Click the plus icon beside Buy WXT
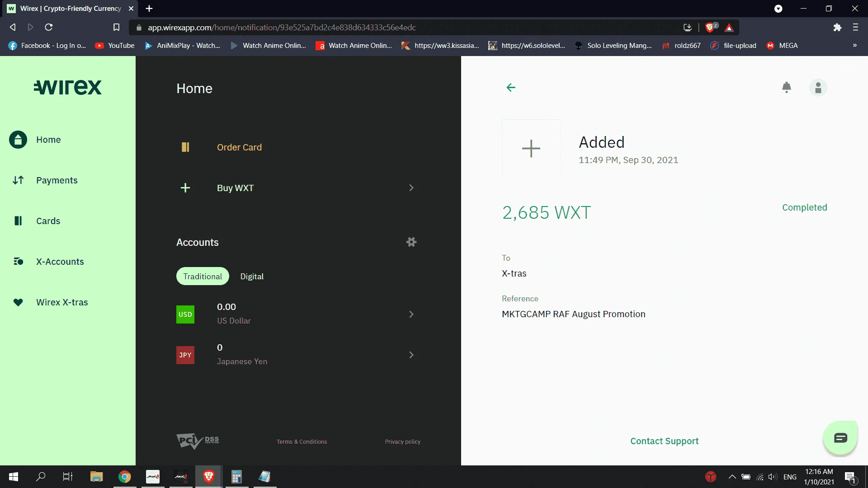This screenshot has height=488, width=868. click(x=185, y=188)
